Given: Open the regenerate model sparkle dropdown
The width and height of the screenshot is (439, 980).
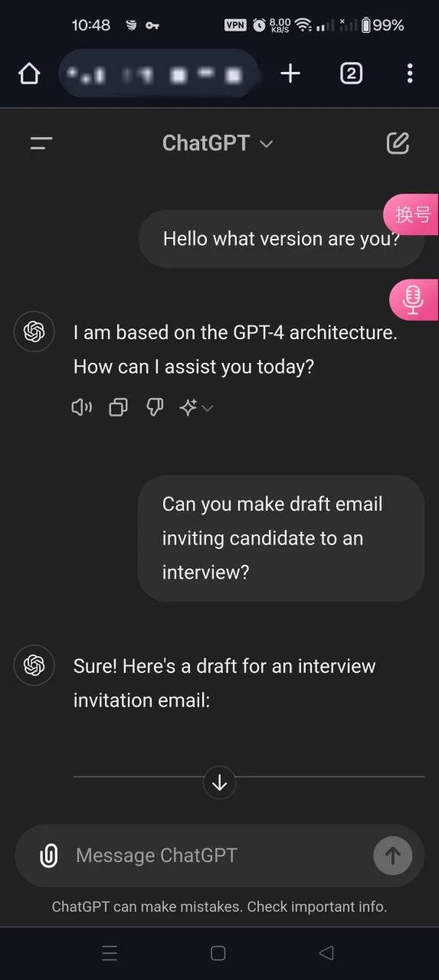Looking at the screenshot, I should click(196, 408).
